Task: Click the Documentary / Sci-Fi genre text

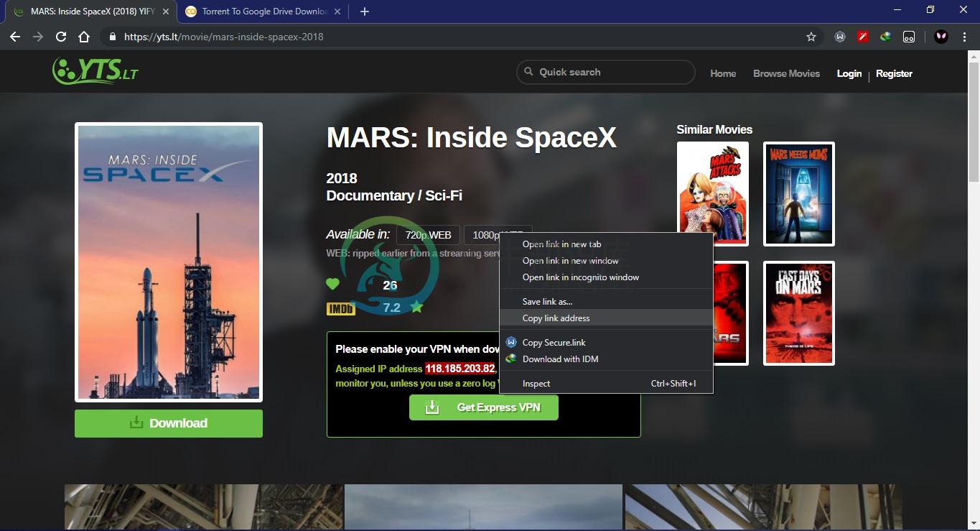Action: 394,195
